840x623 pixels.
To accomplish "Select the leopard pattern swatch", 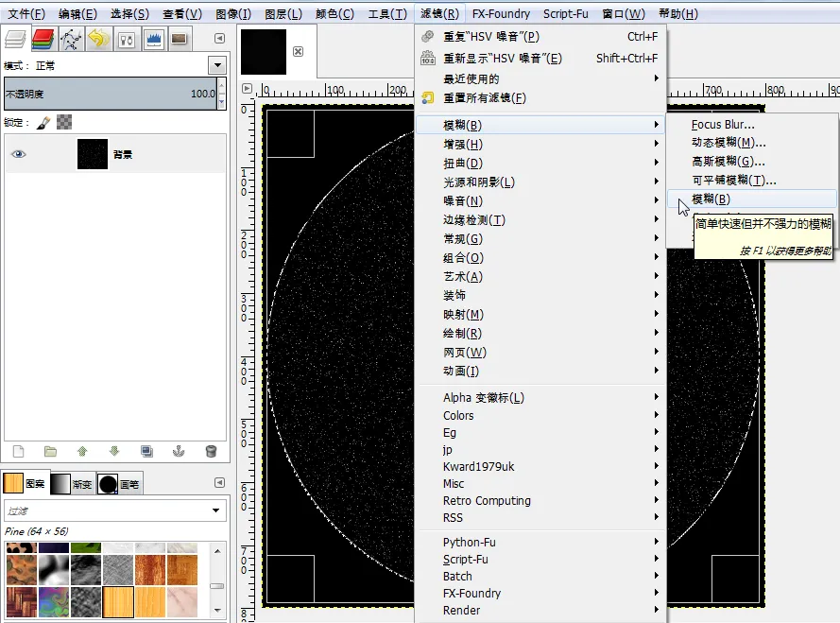I will (22, 547).
